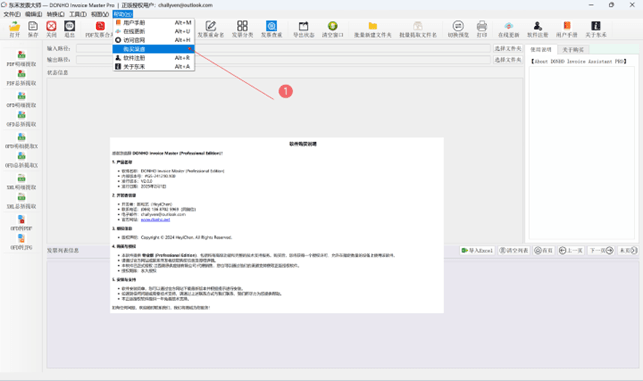
Task: Click 选择文件夹 button beside 输出路径
Action: [508, 60]
